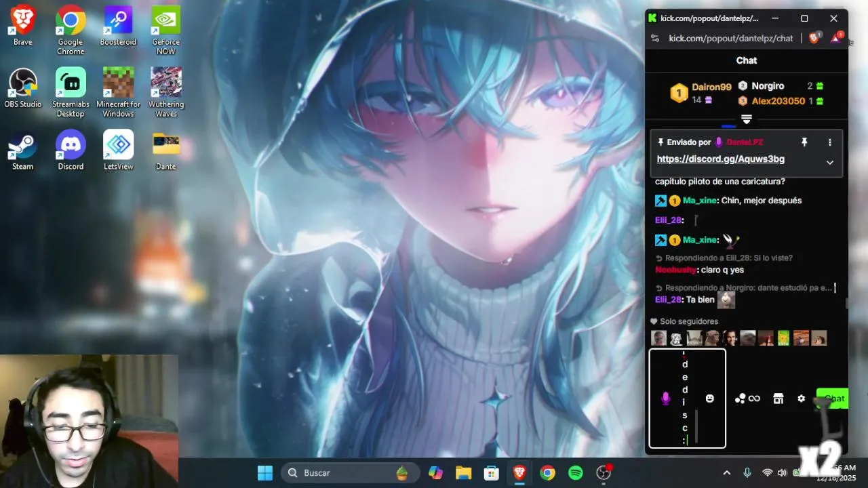
Task: Click the system tray microphone icon
Action: tap(747, 472)
